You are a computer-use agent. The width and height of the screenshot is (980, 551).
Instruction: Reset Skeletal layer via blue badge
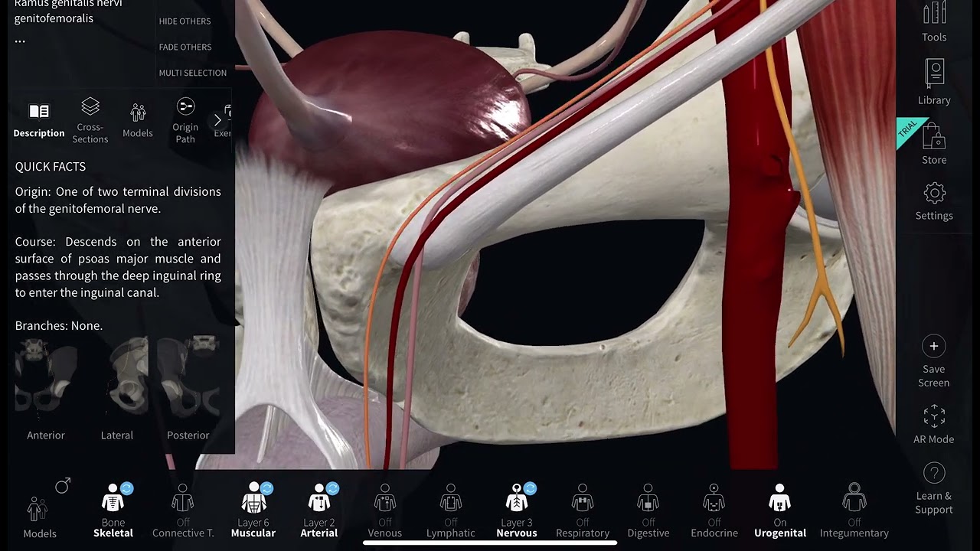127,488
